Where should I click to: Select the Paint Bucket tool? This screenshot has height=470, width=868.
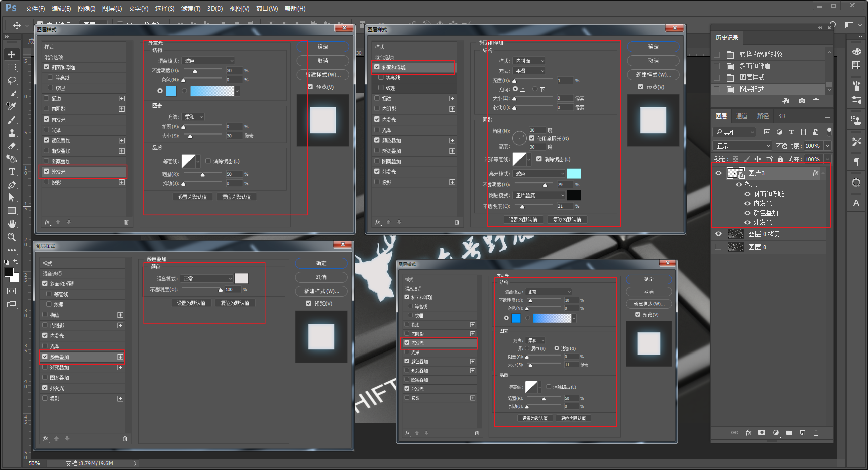click(12, 159)
